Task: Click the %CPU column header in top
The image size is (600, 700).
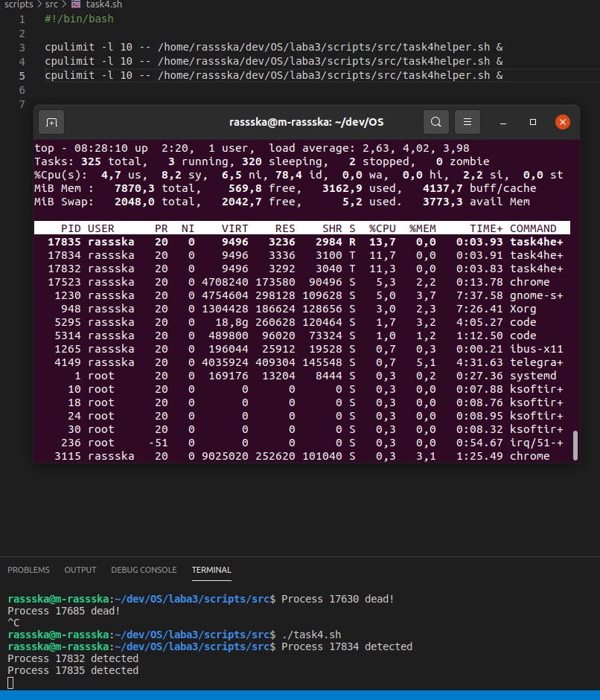Action: pyautogui.click(x=383, y=228)
